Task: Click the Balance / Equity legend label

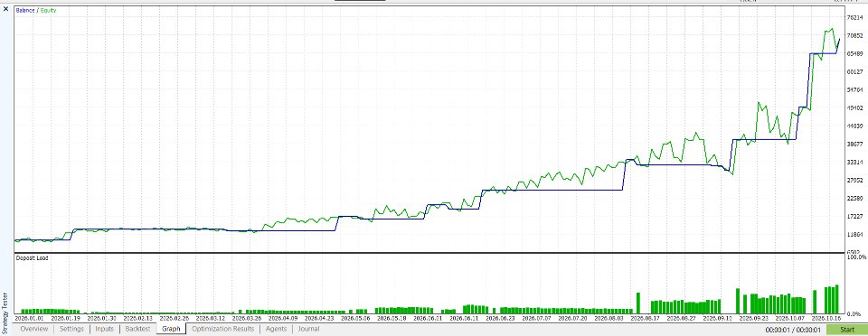Action: [x=35, y=11]
